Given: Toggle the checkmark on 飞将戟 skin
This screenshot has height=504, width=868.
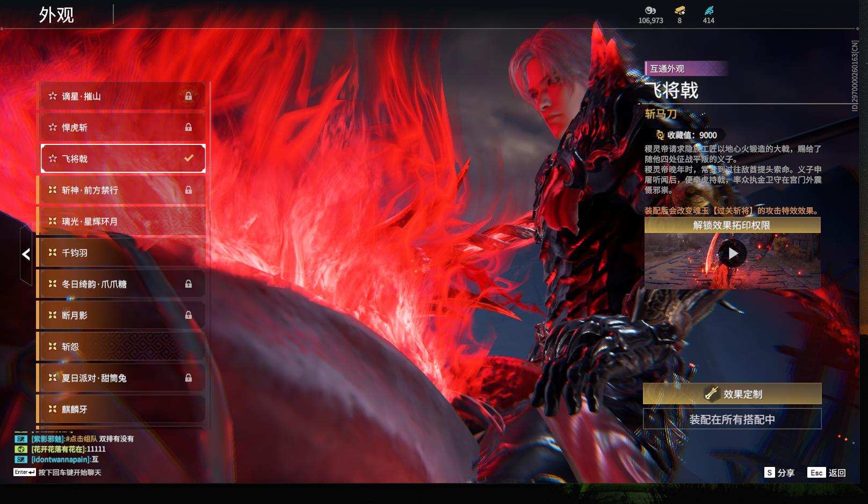Looking at the screenshot, I should point(189,158).
